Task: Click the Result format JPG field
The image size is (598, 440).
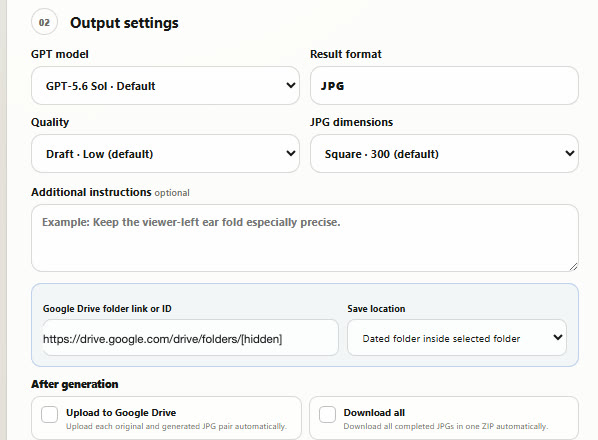Action: 444,86
